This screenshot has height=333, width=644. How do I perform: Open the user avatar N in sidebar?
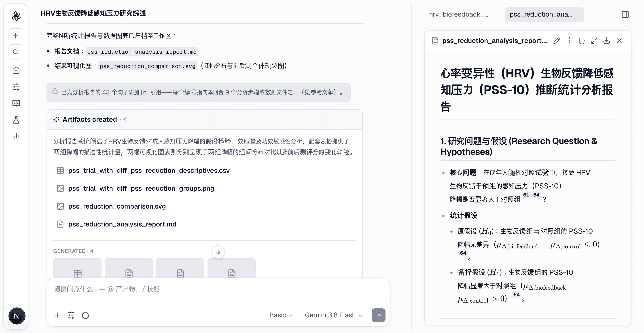pyautogui.click(x=17, y=316)
